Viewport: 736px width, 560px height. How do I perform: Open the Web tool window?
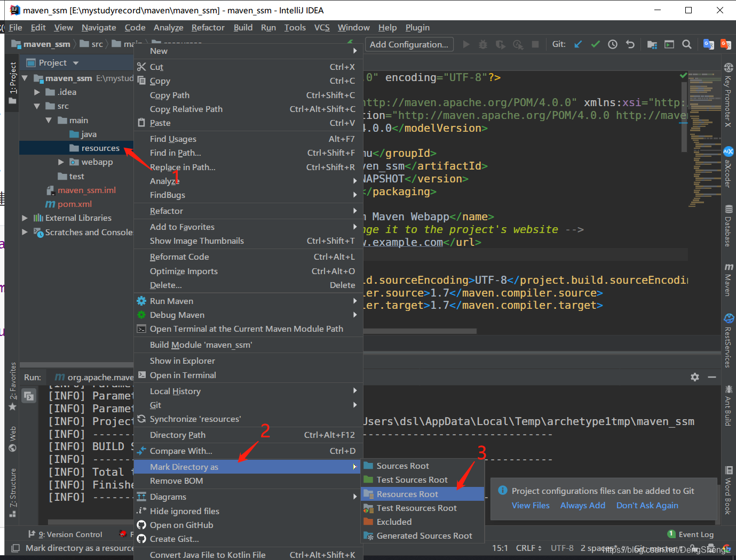pos(13,438)
